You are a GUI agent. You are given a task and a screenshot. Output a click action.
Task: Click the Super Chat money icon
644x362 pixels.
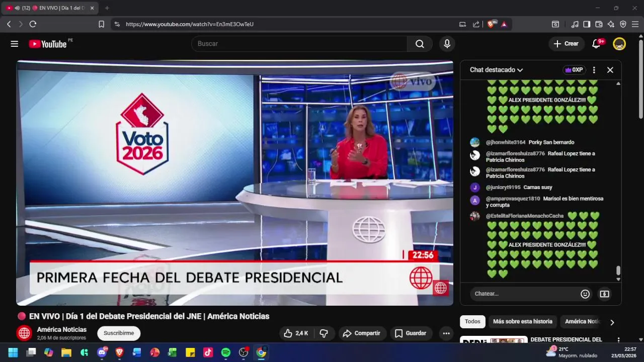[x=605, y=294]
